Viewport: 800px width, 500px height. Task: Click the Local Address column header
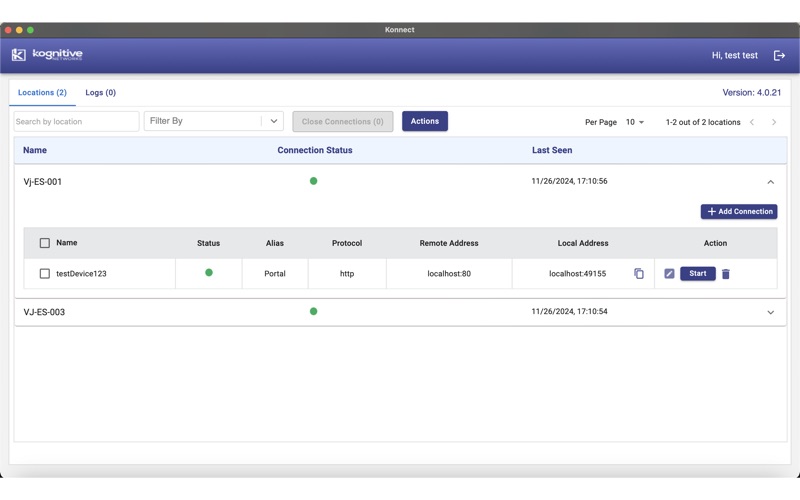click(x=583, y=243)
